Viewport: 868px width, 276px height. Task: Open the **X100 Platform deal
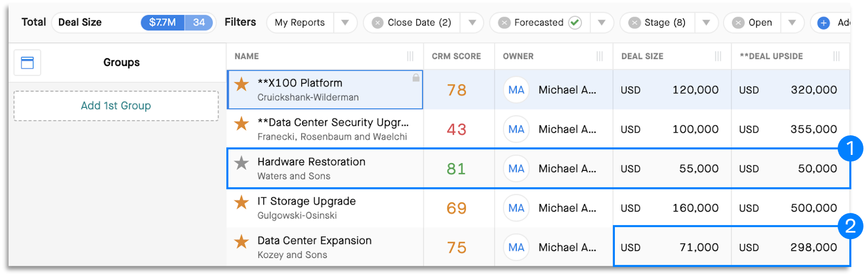pyautogui.click(x=300, y=83)
